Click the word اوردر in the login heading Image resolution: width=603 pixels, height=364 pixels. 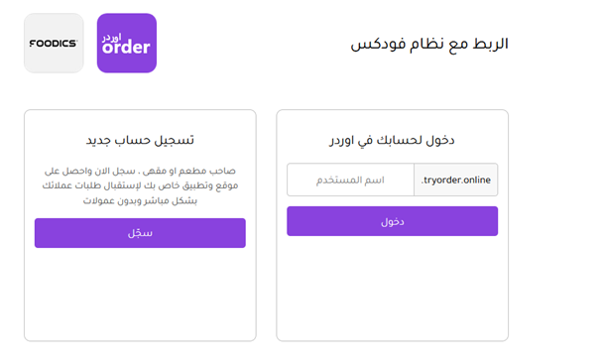click(341, 141)
